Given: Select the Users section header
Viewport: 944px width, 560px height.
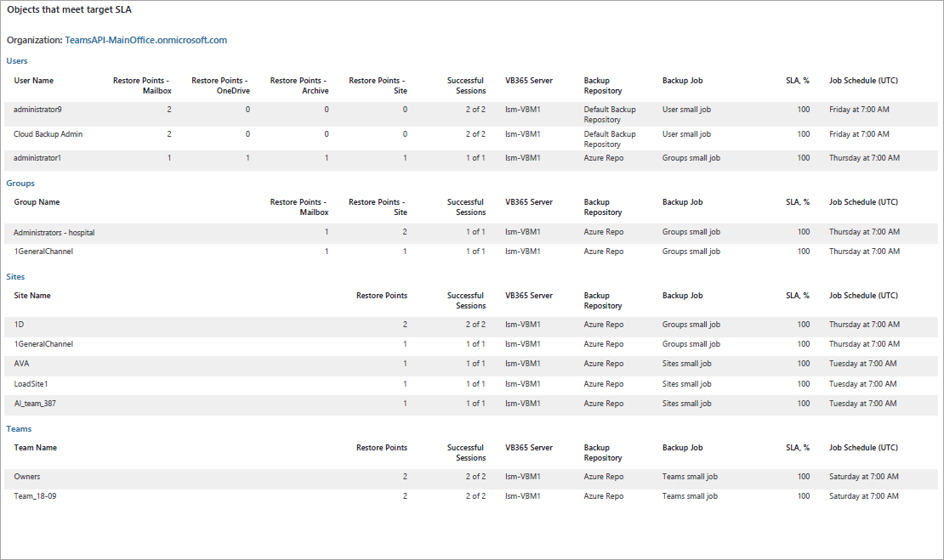Looking at the screenshot, I should coord(17,60).
